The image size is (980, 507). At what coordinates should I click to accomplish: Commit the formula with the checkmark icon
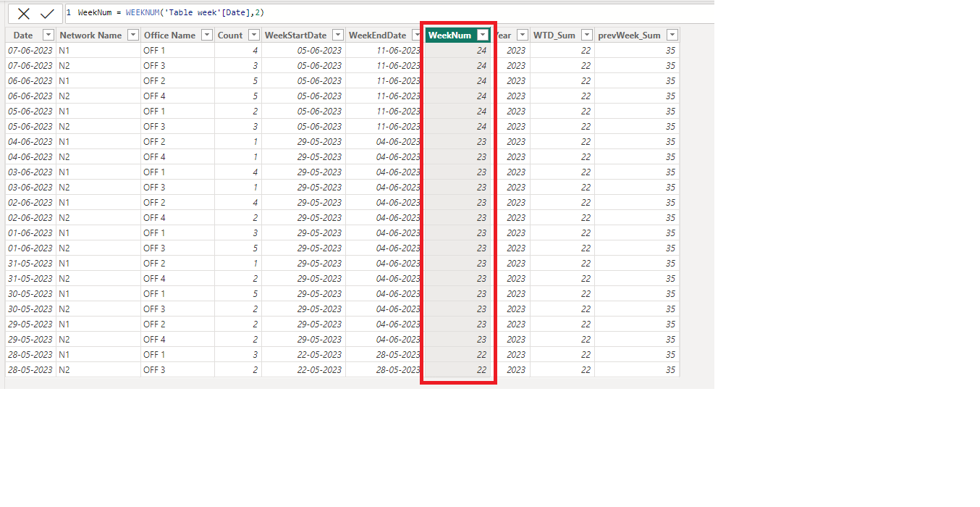(x=48, y=13)
